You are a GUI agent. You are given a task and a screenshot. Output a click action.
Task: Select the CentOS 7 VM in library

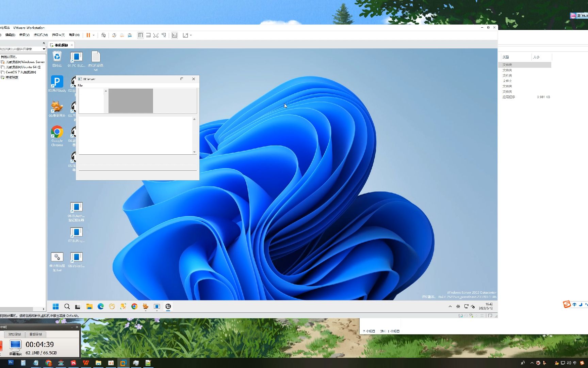coord(18,72)
